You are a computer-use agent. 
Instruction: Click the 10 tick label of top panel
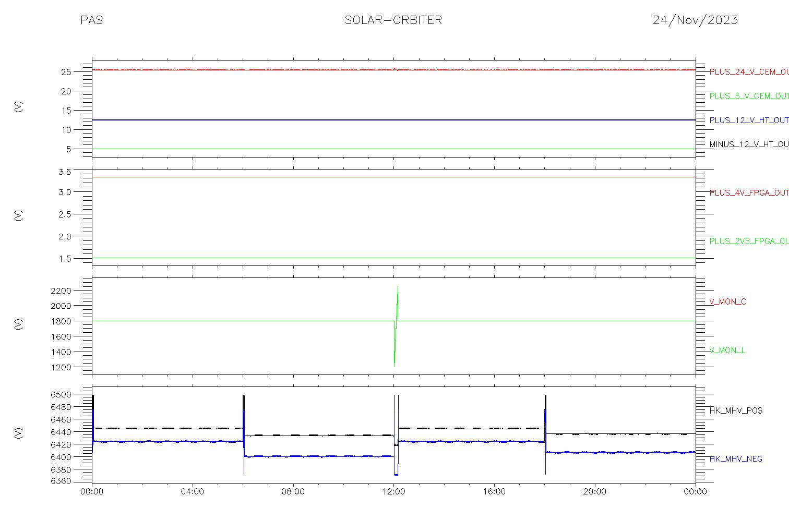click(66, 130)
